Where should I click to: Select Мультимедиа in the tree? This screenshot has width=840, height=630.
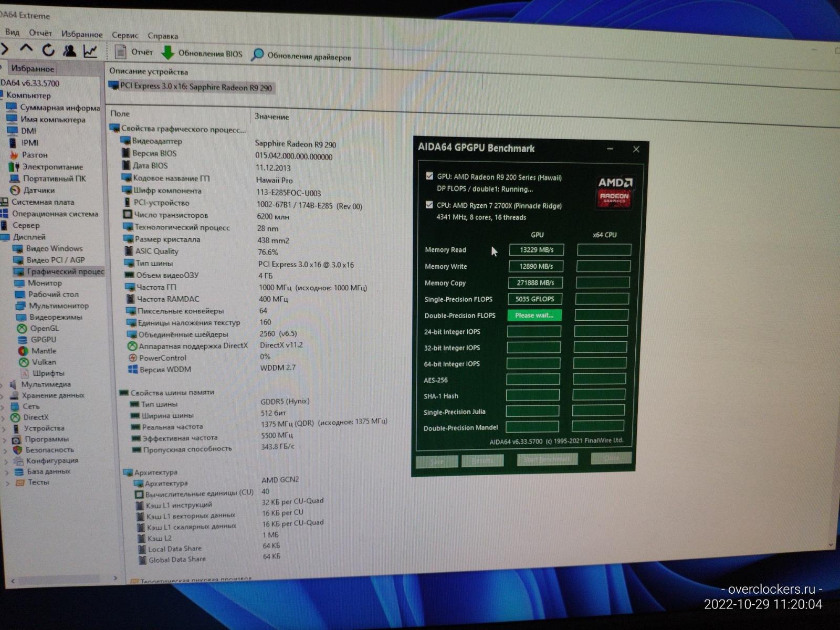[x=46, y=384]
